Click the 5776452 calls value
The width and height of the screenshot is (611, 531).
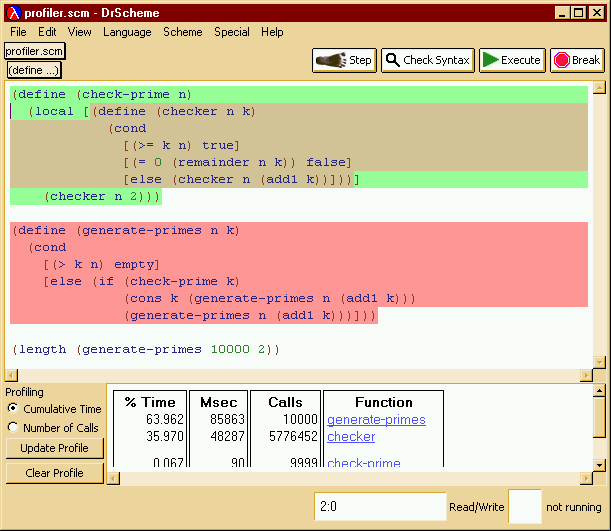[x=293, y=436]
